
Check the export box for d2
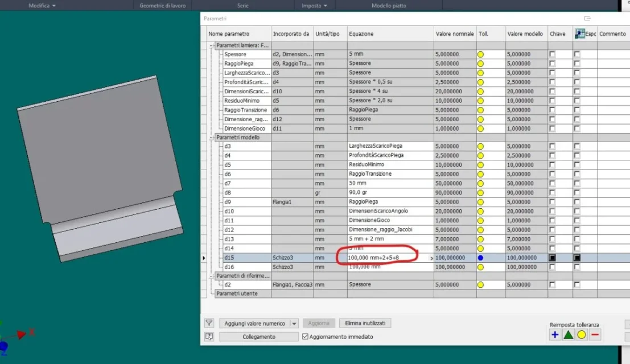[x=577, y=284]
